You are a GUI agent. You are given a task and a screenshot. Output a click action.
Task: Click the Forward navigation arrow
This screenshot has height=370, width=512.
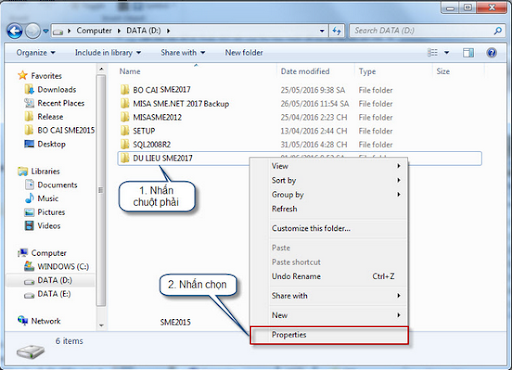pyautogui.click(x=32, y=31)
